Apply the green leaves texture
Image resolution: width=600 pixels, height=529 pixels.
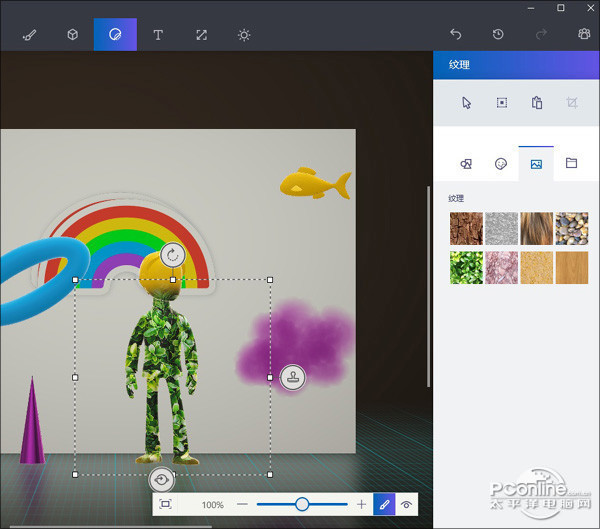coord(466,267)
